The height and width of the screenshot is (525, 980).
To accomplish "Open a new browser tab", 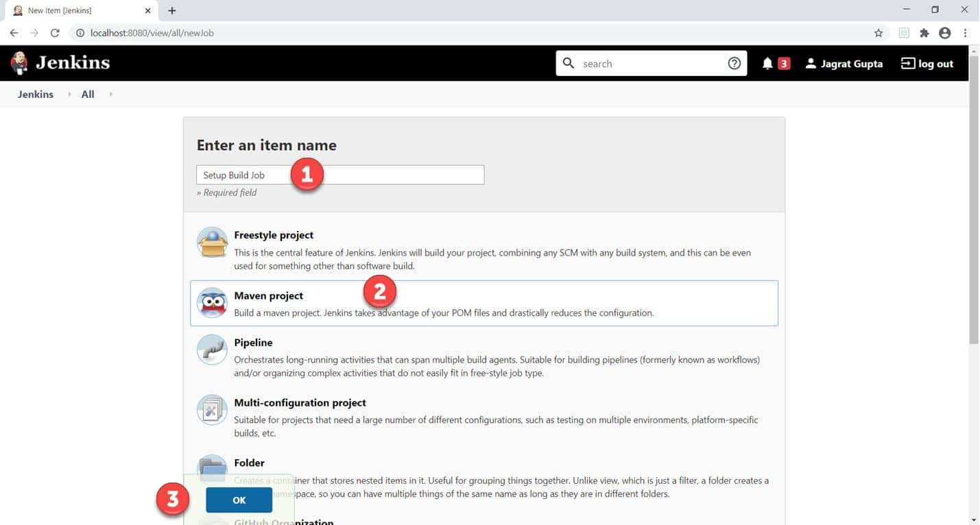I will 172,11.
